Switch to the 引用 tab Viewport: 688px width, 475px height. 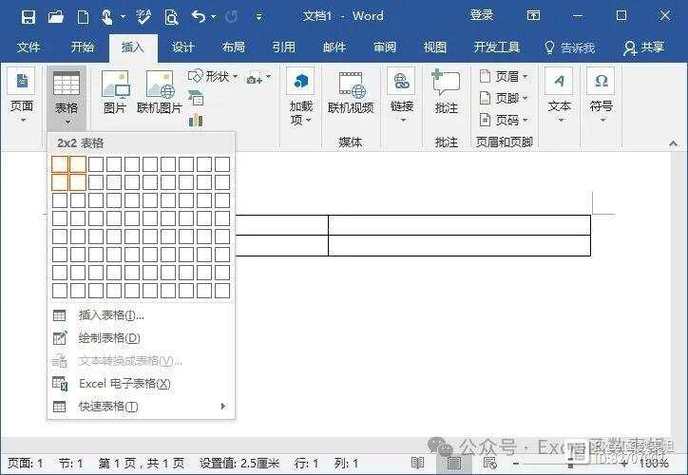284,47
